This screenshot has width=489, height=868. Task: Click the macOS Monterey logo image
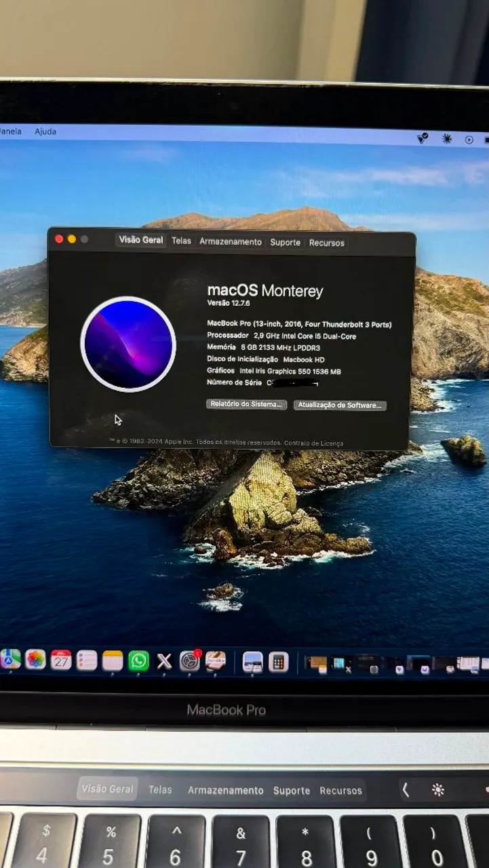[128, 344]
